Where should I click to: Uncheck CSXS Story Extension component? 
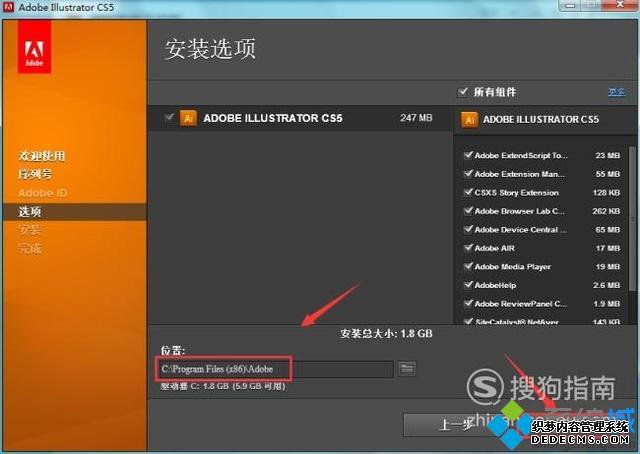[x=468, y=192]
